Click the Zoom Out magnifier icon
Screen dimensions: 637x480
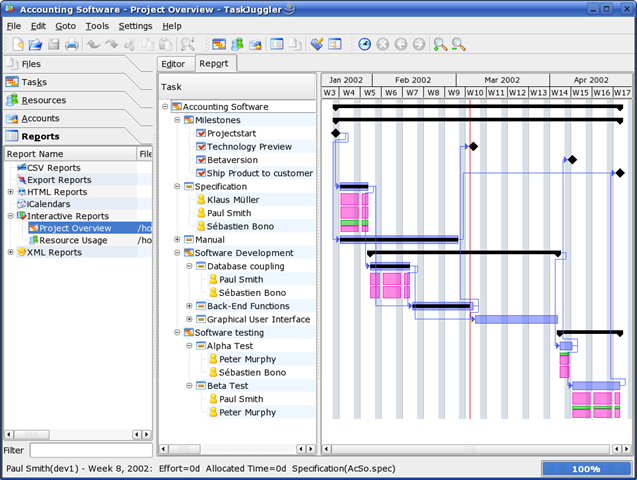pyautogui.click(x=458, y=44)
